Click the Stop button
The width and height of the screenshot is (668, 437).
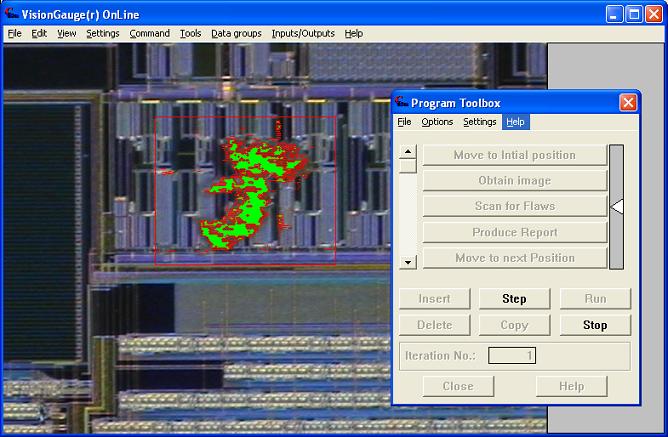pyautogui.click(x=595, y=325)
